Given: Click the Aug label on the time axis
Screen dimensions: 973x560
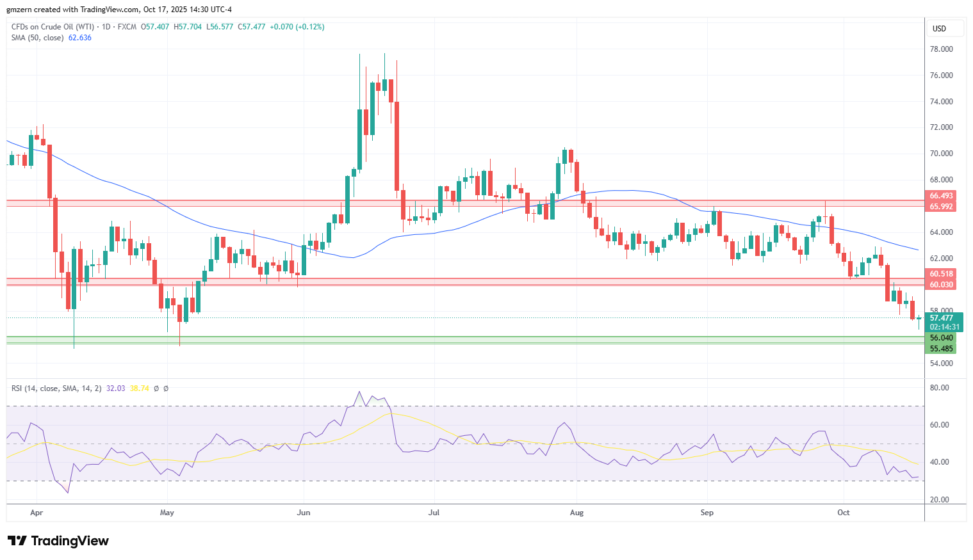Looking at the screenshot, I should (x=576, y=513).
